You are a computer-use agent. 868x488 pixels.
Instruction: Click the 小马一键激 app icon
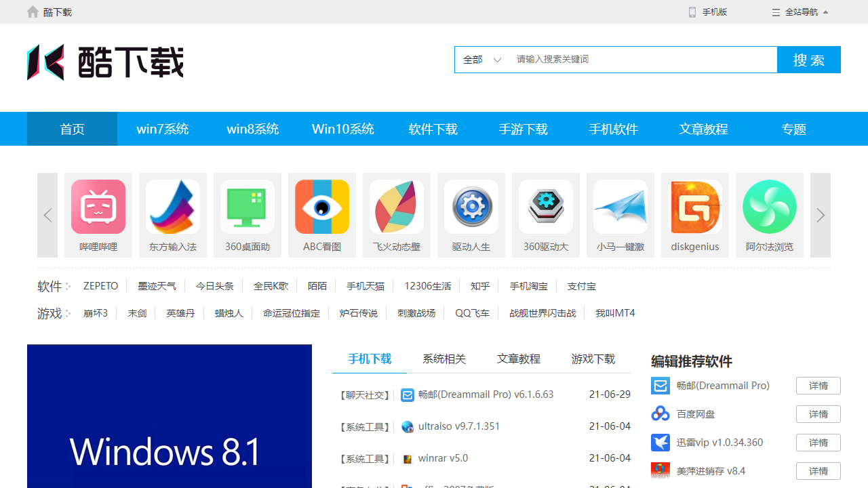click(x=620, y=207)
